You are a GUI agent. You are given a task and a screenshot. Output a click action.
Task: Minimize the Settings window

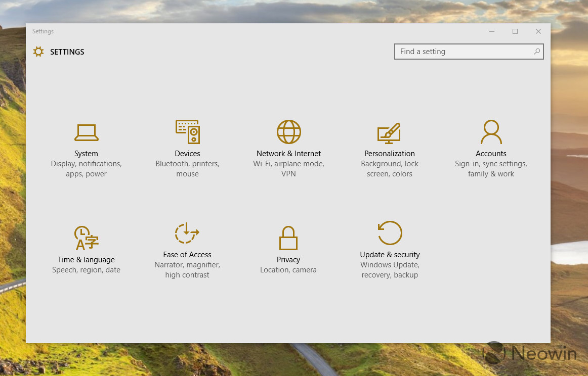(492, 31)
